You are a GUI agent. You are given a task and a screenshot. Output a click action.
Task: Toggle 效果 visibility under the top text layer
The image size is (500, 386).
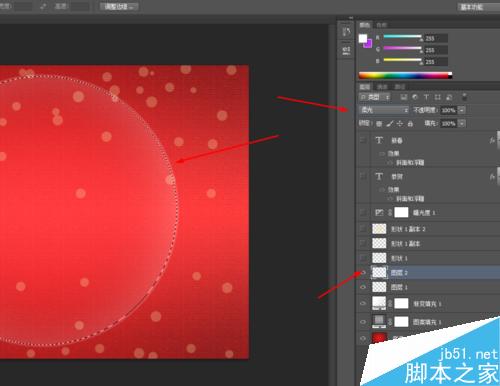click(x=382, y=153)
